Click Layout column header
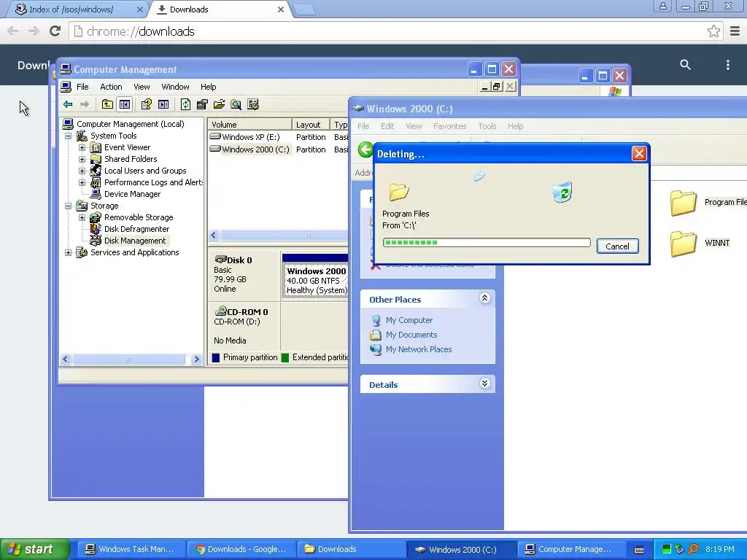This screenshot has width=747, height=560. pos(310,125)
